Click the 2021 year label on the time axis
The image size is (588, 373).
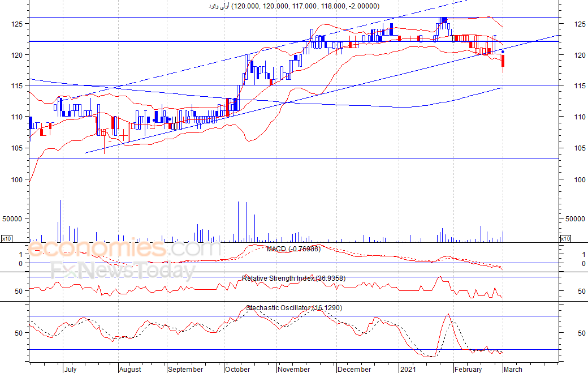point(408,369)
